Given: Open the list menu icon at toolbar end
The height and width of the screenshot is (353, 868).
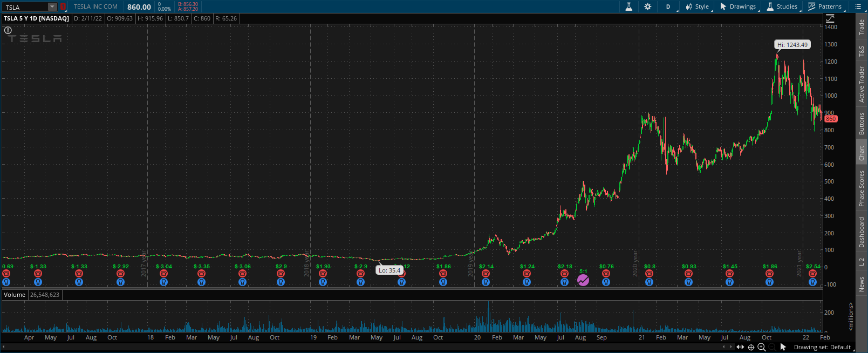Looking at the screenshot, I should 858,6.
